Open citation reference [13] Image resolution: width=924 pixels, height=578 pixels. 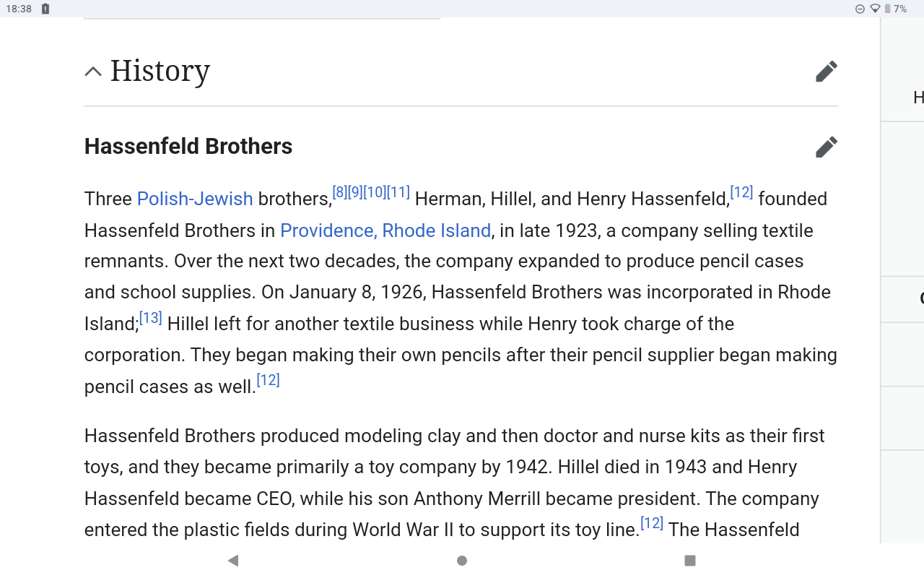pyautogui.click(x=151, y=318)
